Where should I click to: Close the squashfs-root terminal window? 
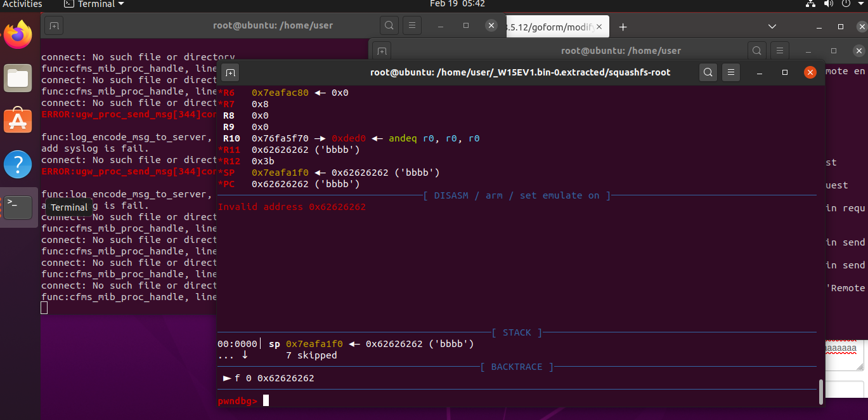(x=810, y=72)
